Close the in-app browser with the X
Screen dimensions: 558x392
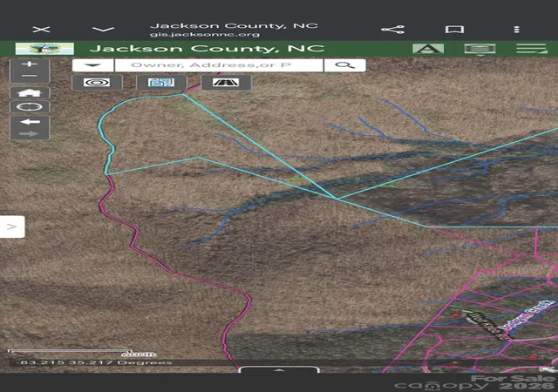41,29
